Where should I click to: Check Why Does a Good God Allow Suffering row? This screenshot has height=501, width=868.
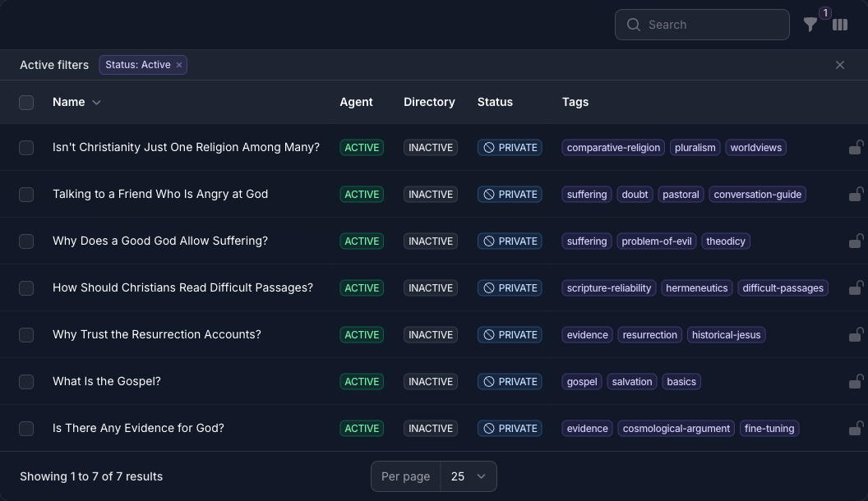tap(26, 241)
